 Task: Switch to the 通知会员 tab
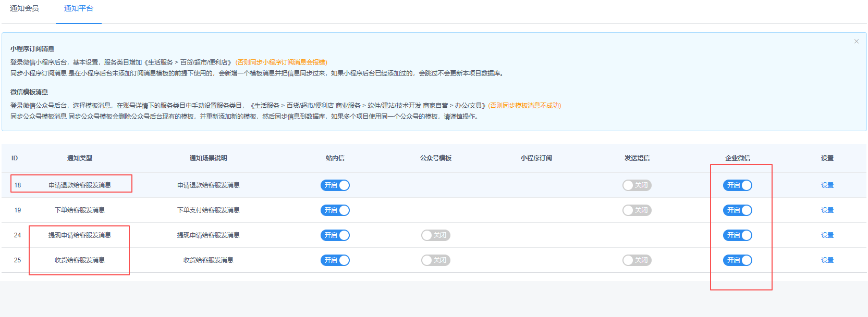25,8
